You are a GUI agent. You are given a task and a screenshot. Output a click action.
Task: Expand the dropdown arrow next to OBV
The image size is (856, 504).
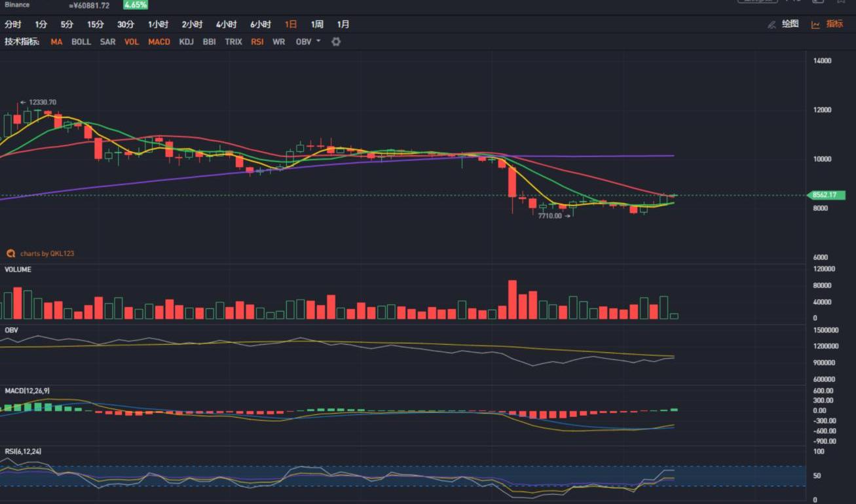coord(318,41)
